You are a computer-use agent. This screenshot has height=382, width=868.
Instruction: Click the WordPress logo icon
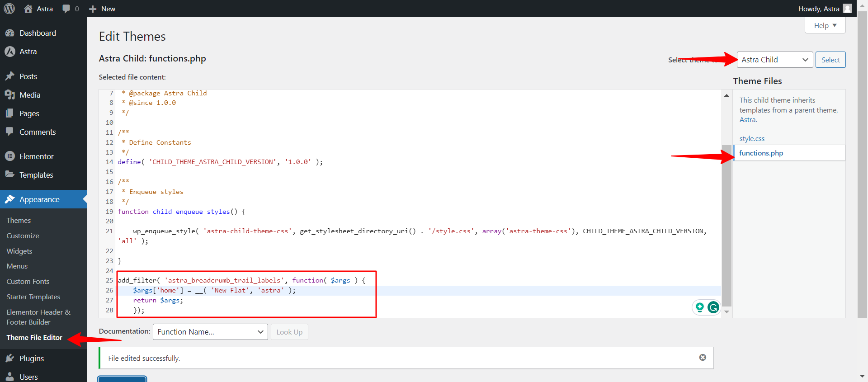click(x=9, y=9)
